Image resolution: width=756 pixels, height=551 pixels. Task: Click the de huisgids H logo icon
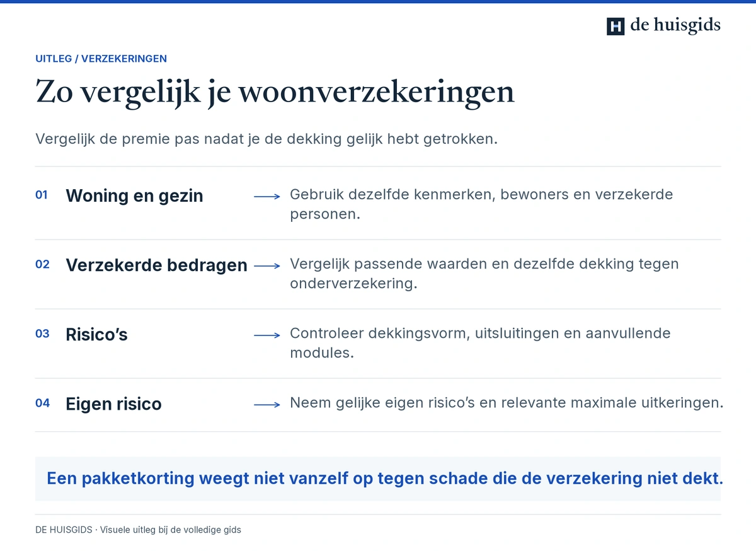point(616,26)
